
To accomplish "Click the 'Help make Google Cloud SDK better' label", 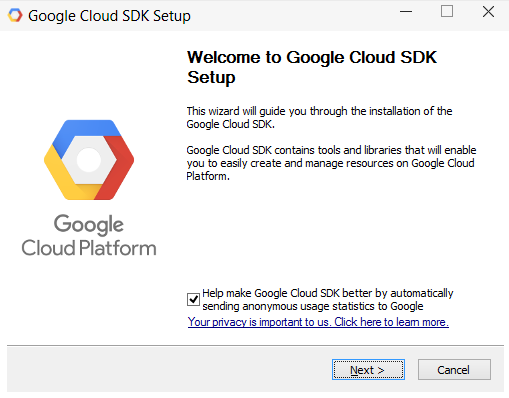I will 328,299.
